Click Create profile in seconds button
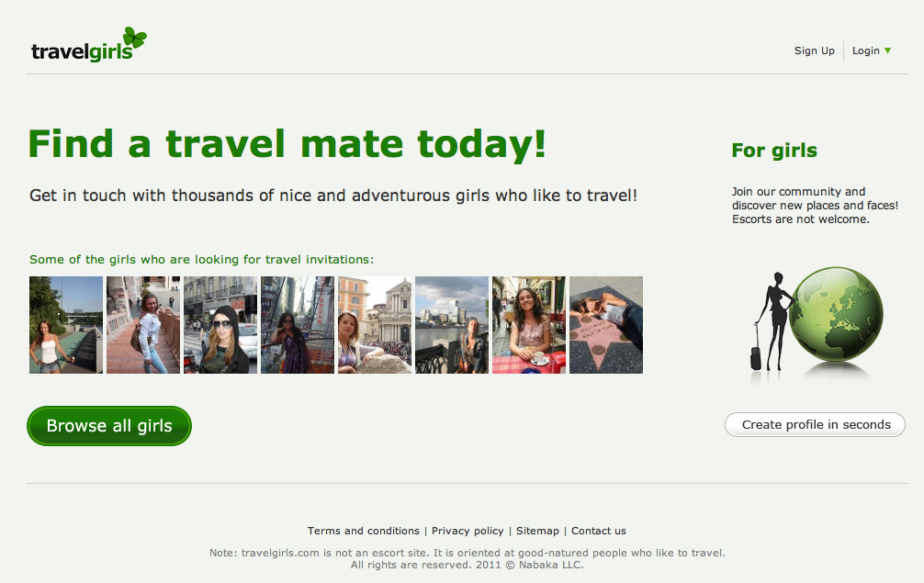The image size is (924, 583). (815, 424)
